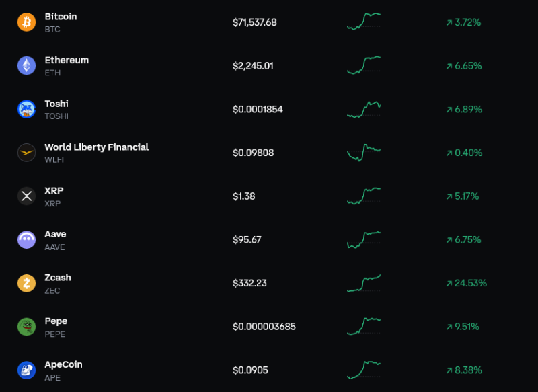Click the Zcash coin icon
538x392 pixels.
[26, 283]
